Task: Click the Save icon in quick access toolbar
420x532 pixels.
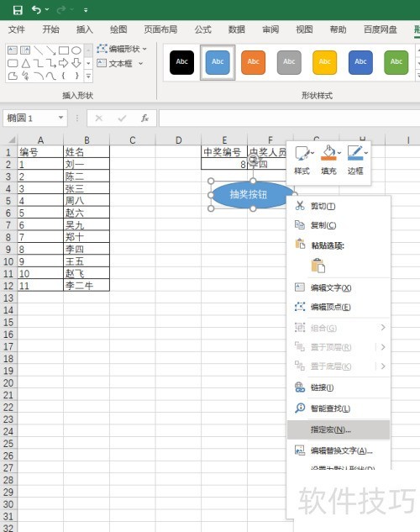Action: 18,10
